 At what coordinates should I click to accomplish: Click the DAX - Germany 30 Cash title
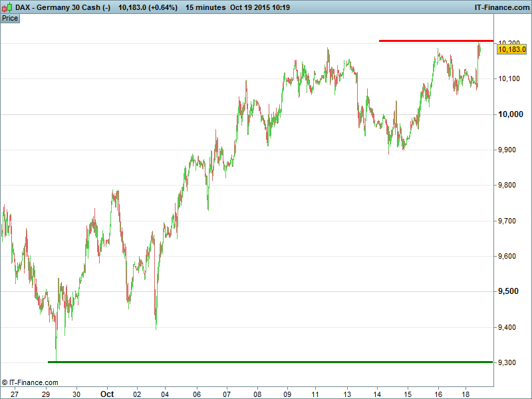click(x=63, y=7)
